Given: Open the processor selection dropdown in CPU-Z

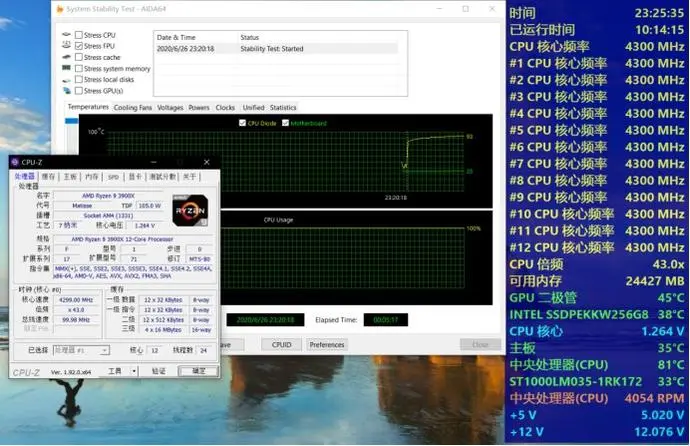Looking at the screenshot, I should tap(104, 350).
